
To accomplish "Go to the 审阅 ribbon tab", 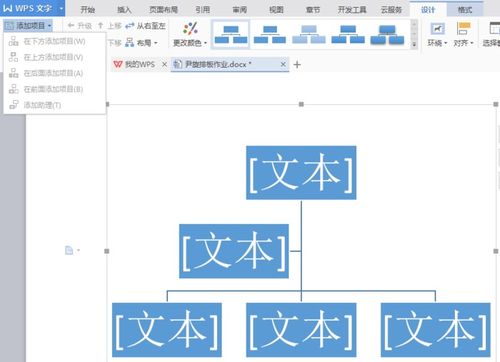I will point(240,10).
